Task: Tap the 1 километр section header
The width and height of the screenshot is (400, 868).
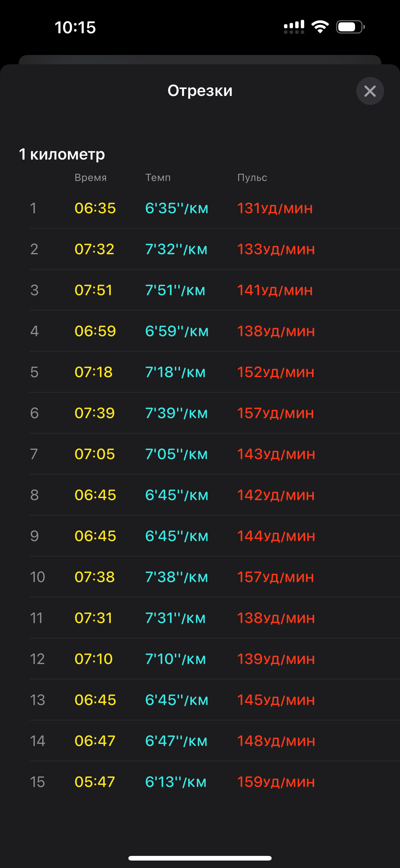Action: 62,154
